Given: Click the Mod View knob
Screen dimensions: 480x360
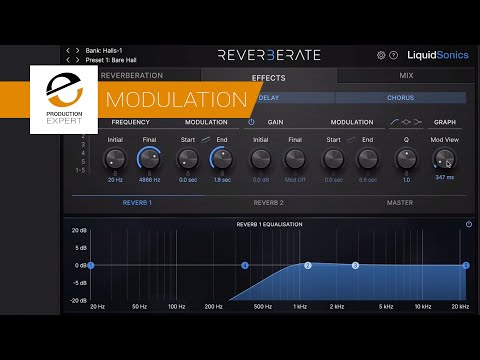Looking at the screenshot, I should pyautogui.click(x=444, y=159).
